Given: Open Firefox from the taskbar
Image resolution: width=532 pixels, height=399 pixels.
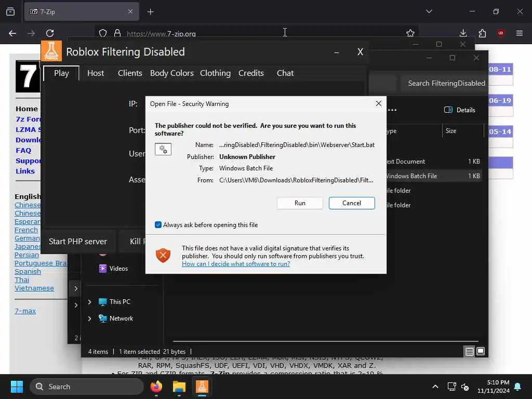Looking at the screenshot, I should point(156,387).
